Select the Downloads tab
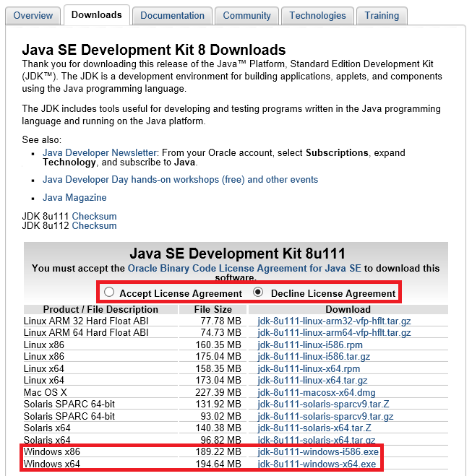472x476 pixels. (97, 14)
